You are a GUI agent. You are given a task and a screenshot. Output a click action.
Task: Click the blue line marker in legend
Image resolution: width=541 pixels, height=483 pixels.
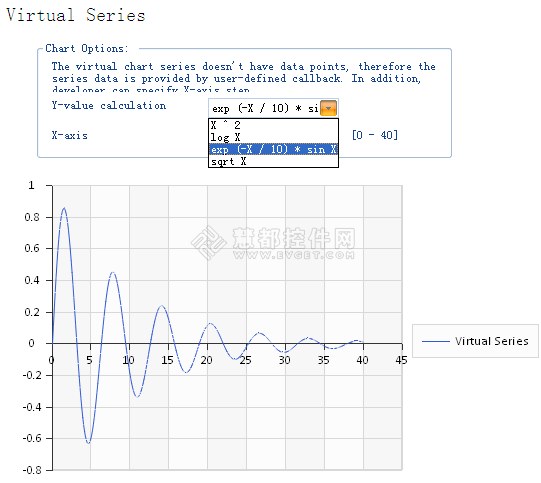436,341
